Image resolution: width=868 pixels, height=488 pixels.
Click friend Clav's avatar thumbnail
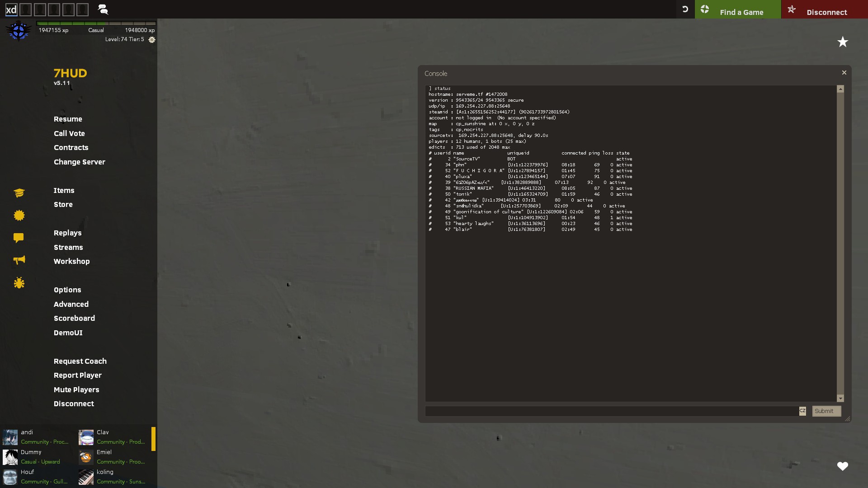click(86, 437)
